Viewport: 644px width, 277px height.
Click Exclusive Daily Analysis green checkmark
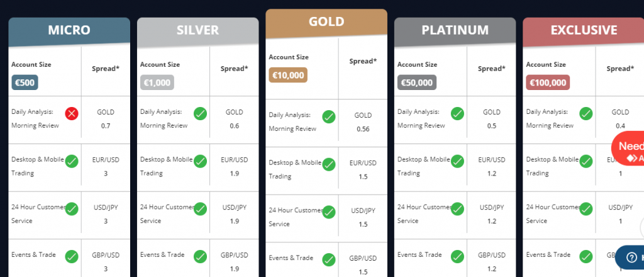(x=586, y=114)
